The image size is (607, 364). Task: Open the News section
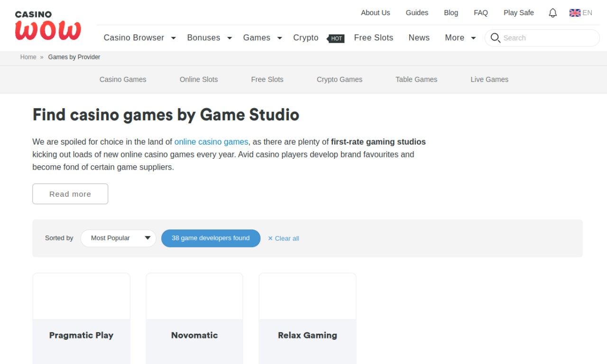(419, 38)
